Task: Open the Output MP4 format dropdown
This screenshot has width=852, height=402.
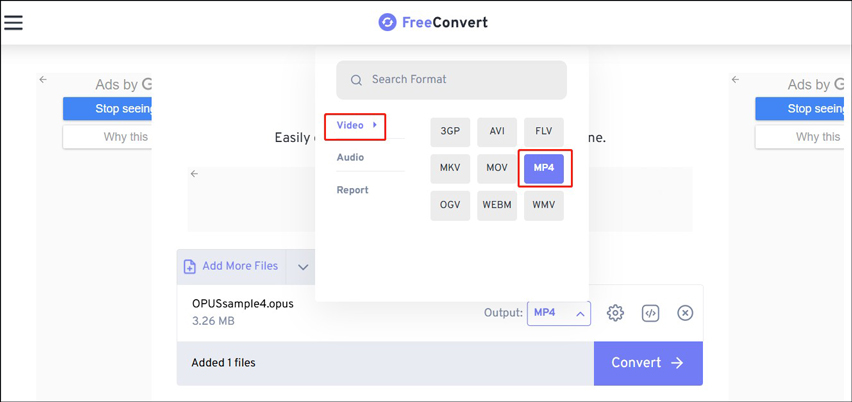Action: tap(559, 313)
